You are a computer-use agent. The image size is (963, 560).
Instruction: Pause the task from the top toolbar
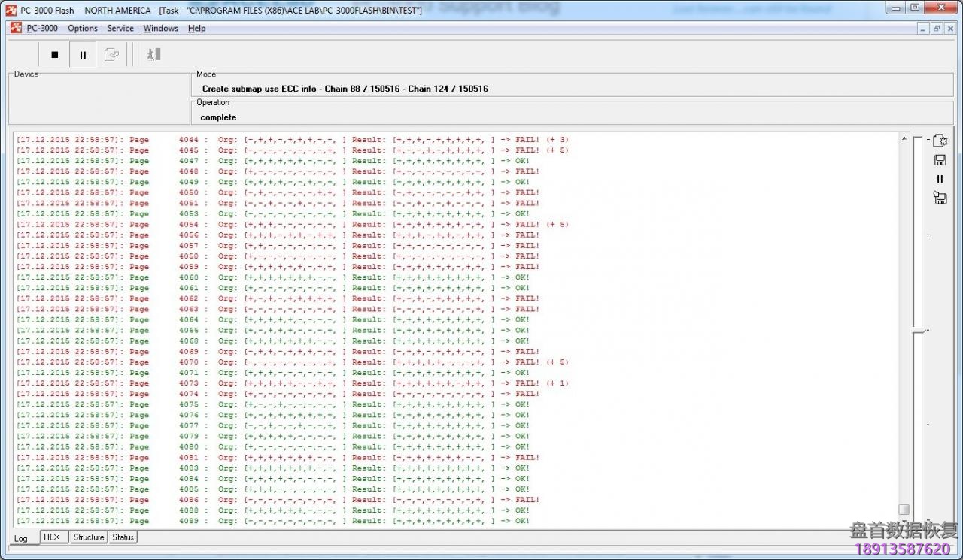pyautogui.click(x=83, y=55)
